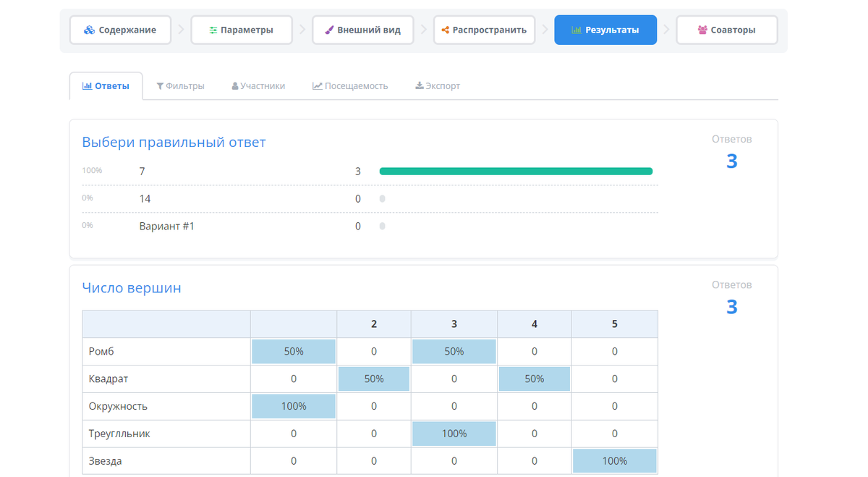Image resolution: width=868 pixels, height=477 pixels.
Task: Click column header 4
Action: point(535,324)
